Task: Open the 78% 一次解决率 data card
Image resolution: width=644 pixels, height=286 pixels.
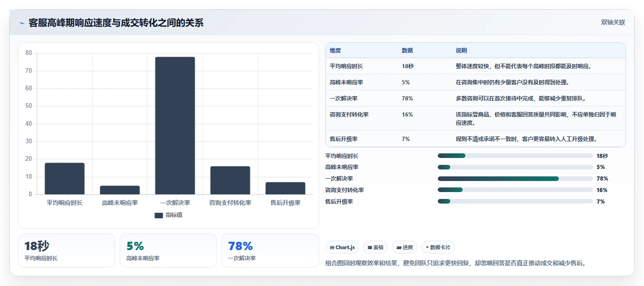Action: [x=270, y=251]
